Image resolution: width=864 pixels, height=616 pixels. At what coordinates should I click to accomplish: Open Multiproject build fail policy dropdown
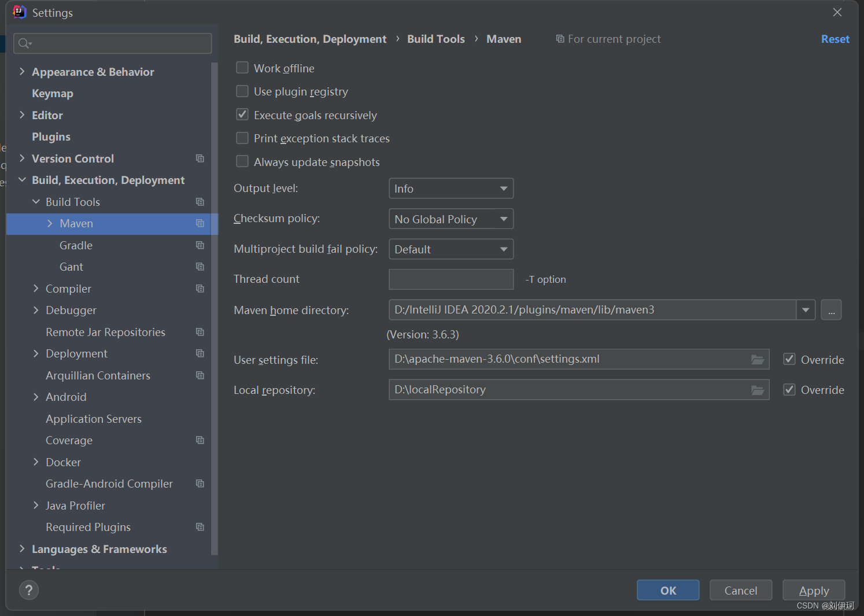(451, 249)
